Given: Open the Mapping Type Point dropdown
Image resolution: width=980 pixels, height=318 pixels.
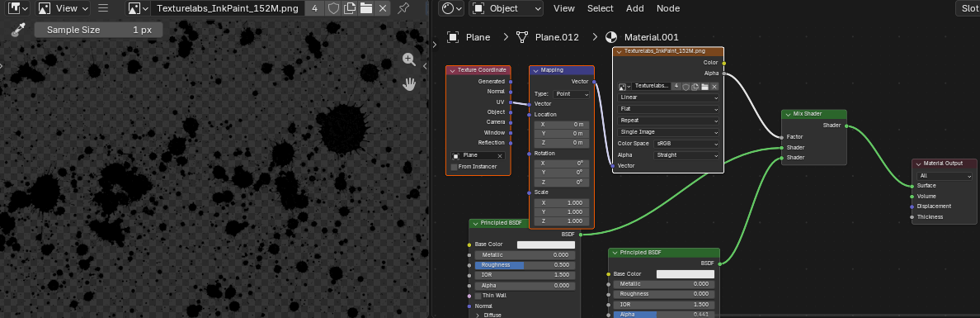Looking at the screenshot, I should [x=571, y=94].
